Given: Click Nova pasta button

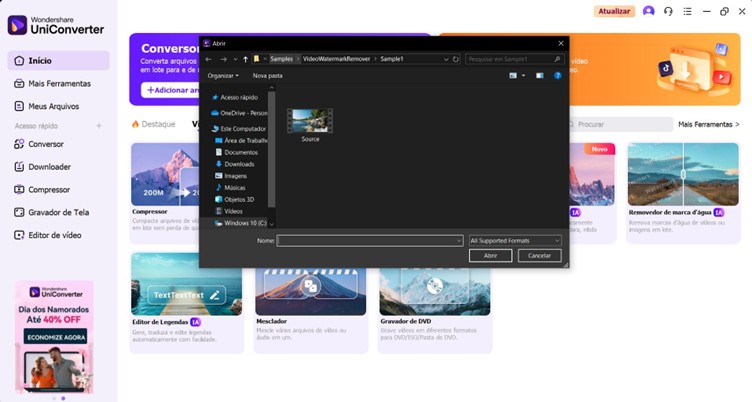Looking at the screenshot, I should [x=267, y=76].
